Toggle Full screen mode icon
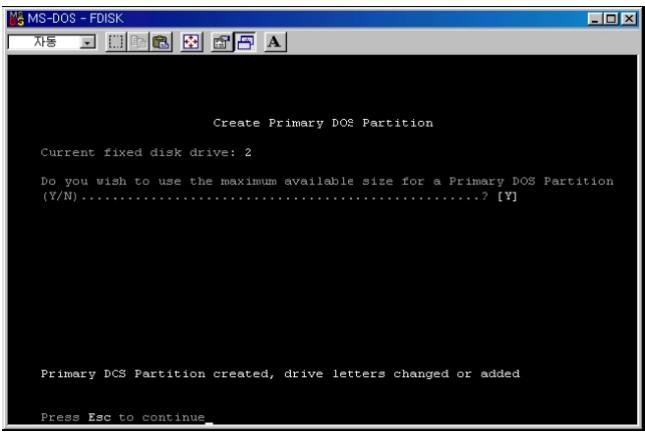Viewport: 645px width, 434px height. click(191, 42)
